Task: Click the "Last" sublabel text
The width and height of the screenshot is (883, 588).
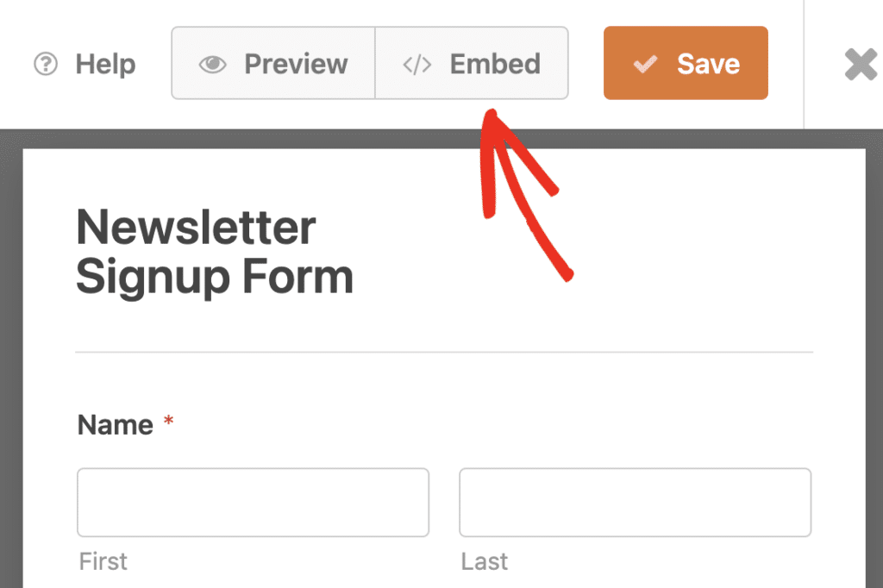Action: tap(484, 561)
